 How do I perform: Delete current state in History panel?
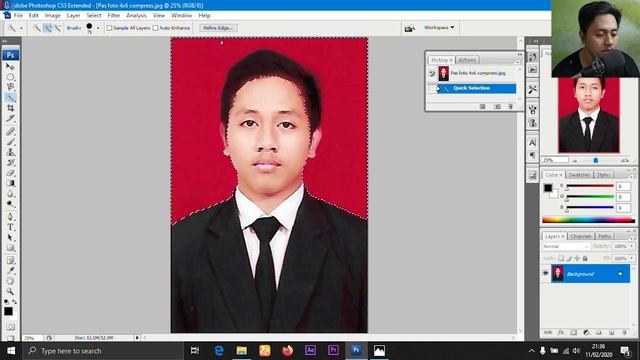pos(510,107)
